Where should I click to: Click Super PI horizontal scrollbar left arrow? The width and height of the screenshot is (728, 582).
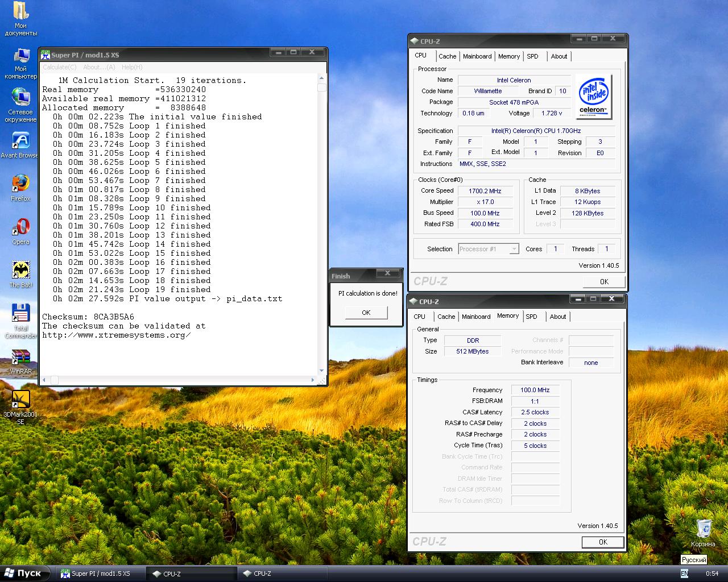[45, 380]
